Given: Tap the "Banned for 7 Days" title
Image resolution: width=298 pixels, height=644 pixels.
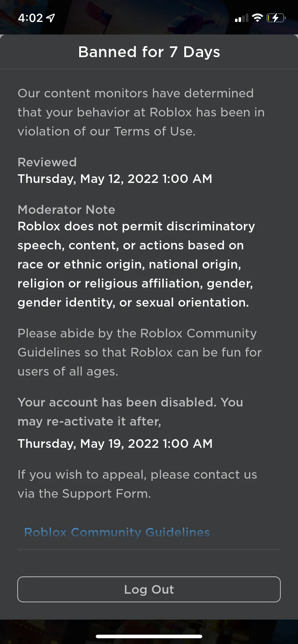Looking at the screenshot, I should 149,52.
